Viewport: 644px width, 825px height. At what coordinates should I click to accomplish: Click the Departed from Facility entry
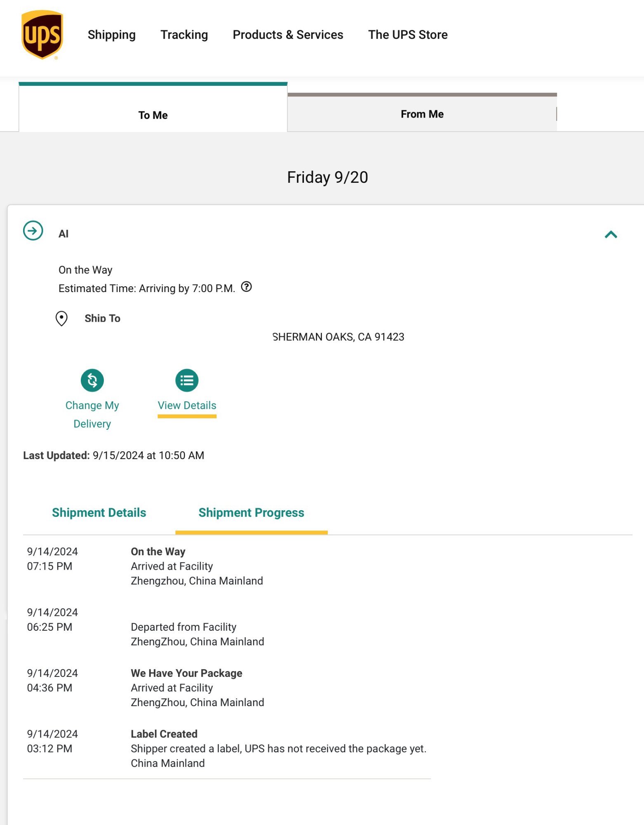[183, 627]
